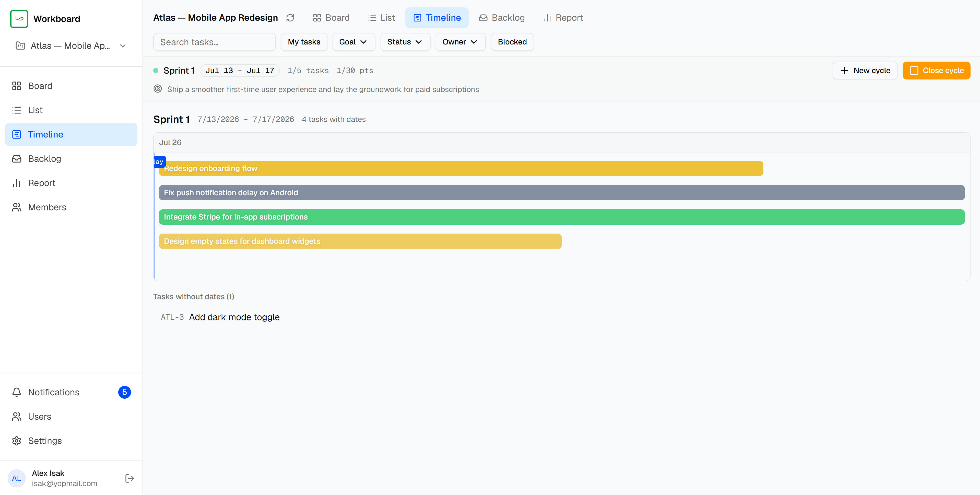Screen dimensions: 980x495
Task: Click the project folder icon in the selector
Action: 20,46
